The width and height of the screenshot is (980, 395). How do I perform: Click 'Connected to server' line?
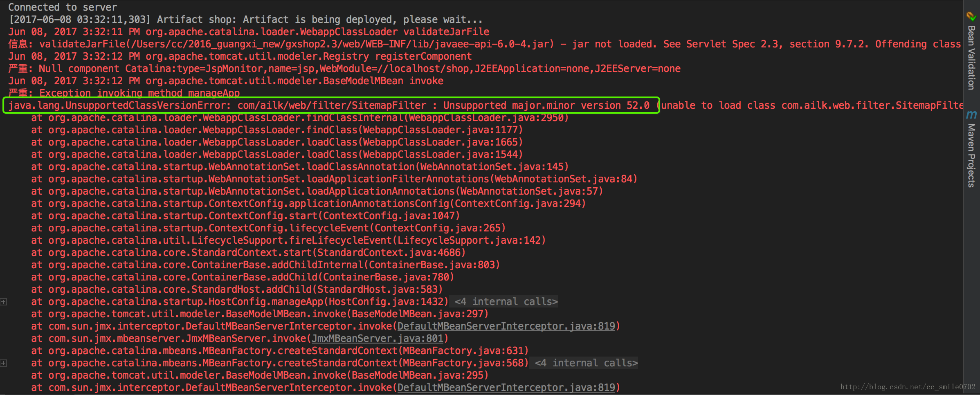(x=63, y=7)
